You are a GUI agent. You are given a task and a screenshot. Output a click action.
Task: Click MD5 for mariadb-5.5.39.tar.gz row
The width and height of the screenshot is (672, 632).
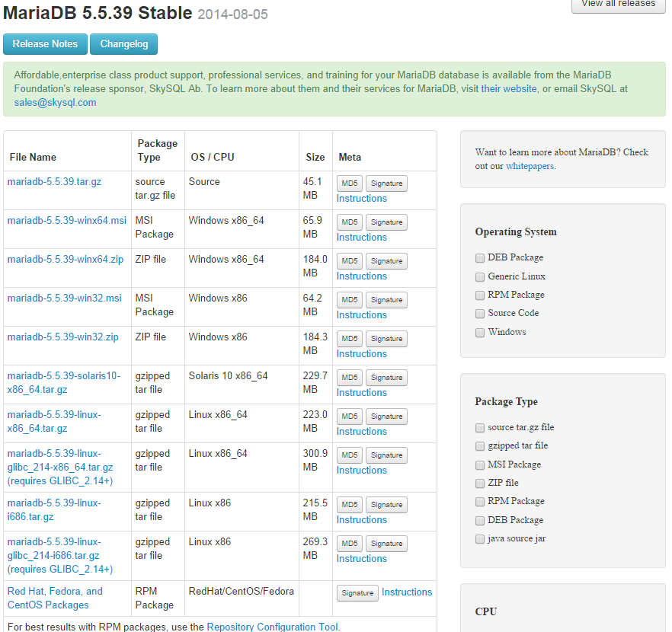point(350,184)
